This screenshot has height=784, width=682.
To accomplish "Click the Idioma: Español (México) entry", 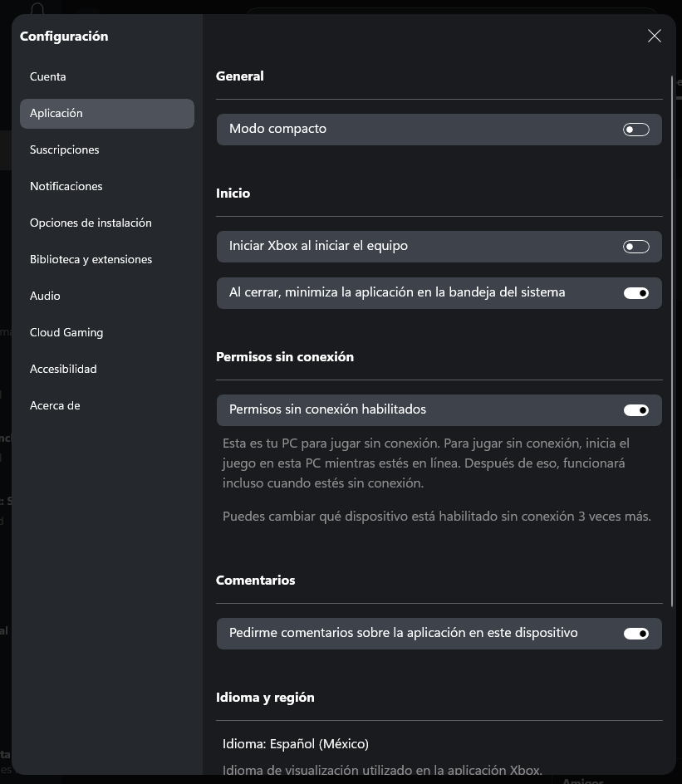I will tap(296, 743).
